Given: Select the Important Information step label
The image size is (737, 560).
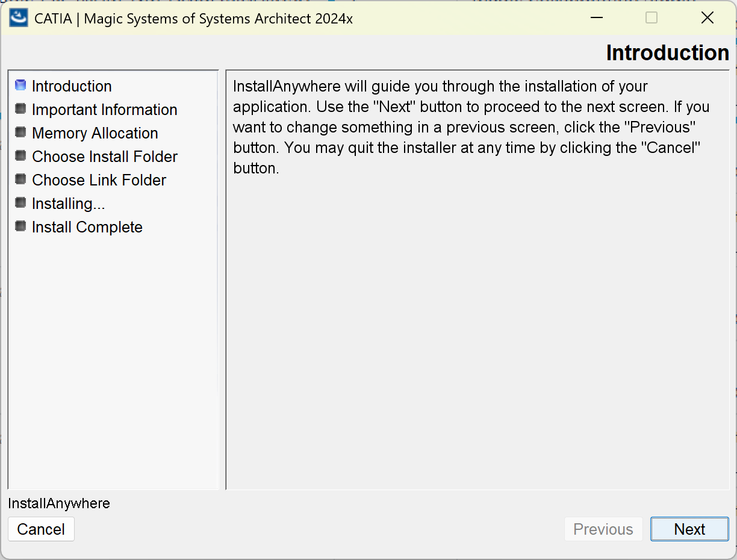Looking at the screenshot, I should point(105,110).
